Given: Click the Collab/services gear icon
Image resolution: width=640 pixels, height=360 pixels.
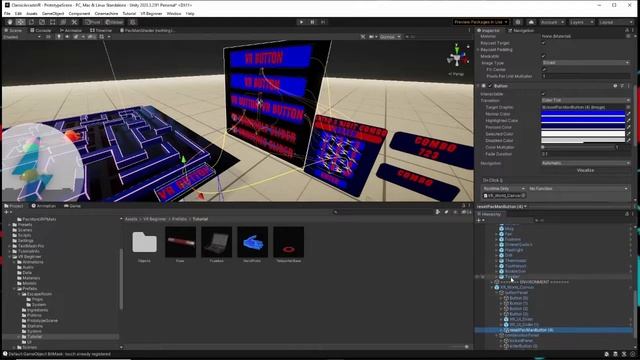Looking at the screenshot, I should (518, 22).
